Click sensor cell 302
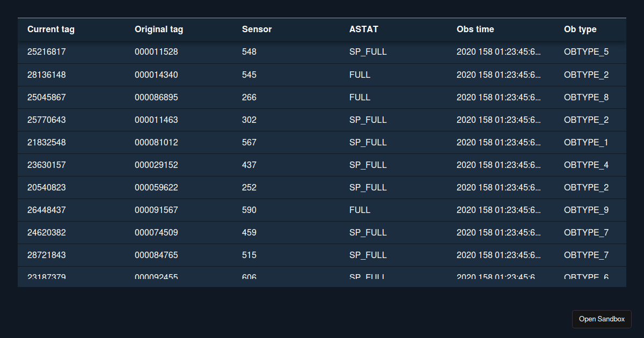This screenshot has height=338, width=644. tap(250, 120)
